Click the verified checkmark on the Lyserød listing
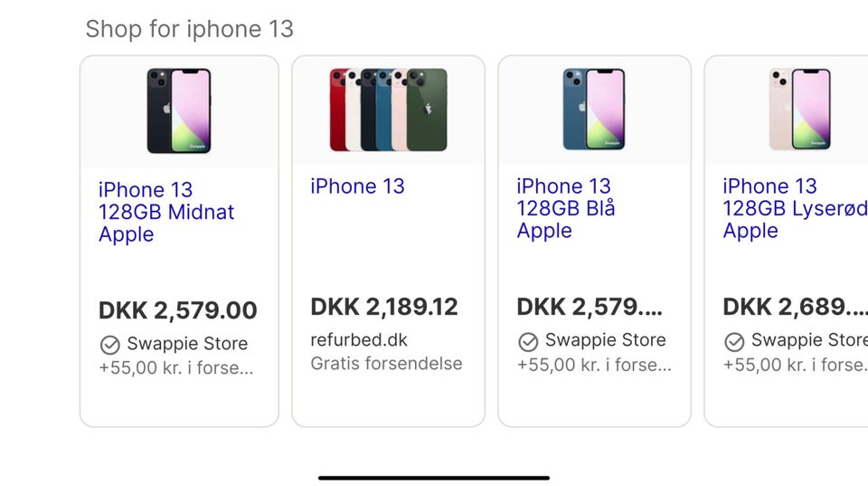 [734, 341]
